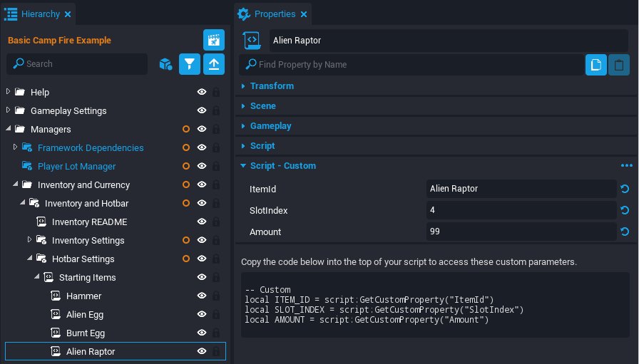Reset the Amount property to default
This screenshot has width=639, height=364.
(625, 232)
